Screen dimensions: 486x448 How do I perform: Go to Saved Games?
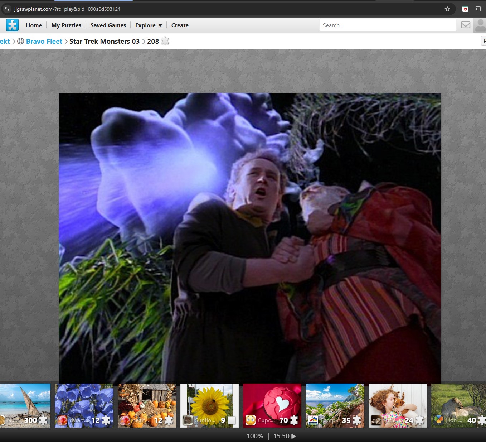[108, 25]
